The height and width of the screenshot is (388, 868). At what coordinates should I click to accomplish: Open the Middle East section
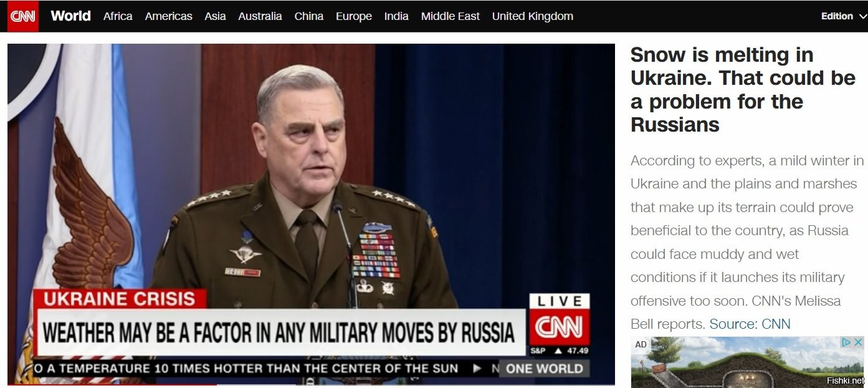tap(450, 16)
